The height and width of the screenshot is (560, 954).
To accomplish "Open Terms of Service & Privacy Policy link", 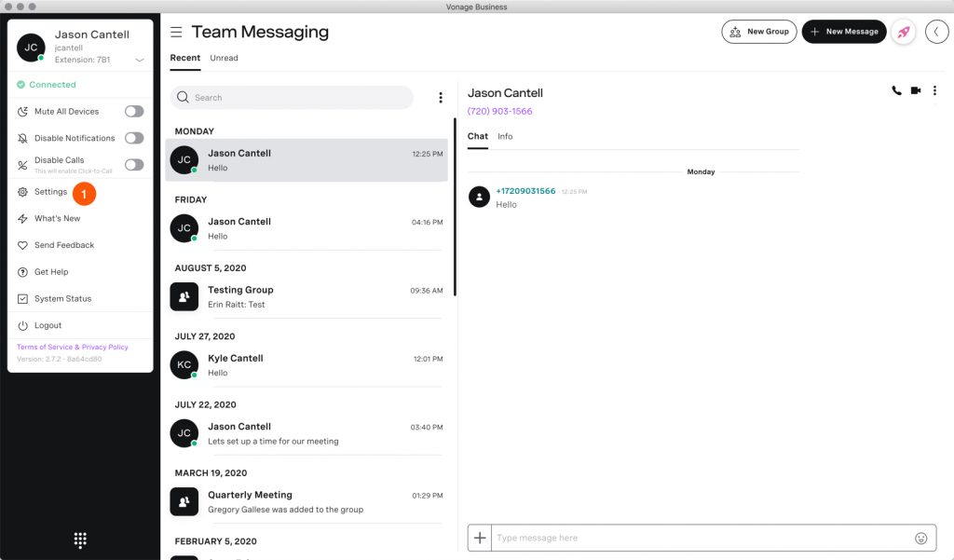I will tap(73, 347).
